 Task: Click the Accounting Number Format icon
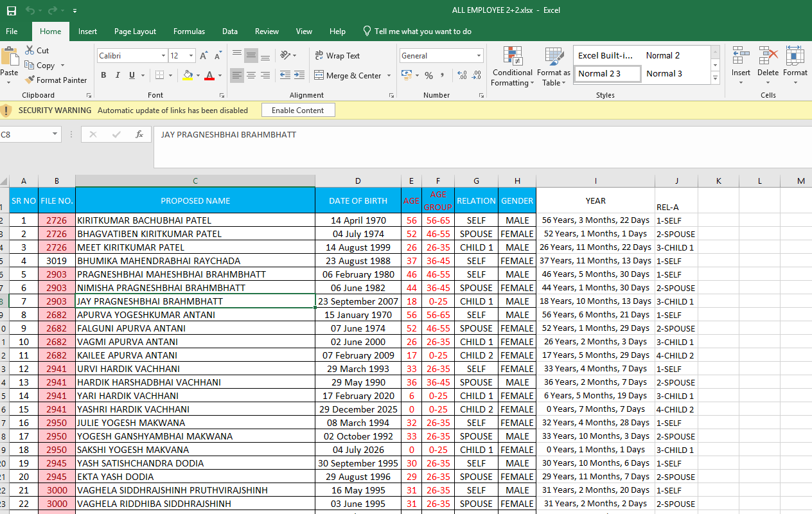click(406, 75)
